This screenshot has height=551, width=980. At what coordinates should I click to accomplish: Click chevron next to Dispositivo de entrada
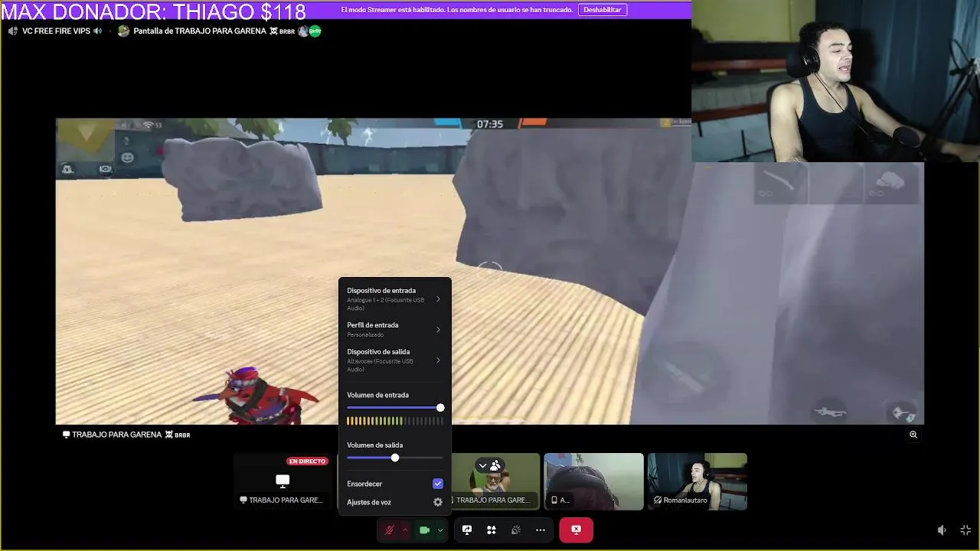point(438,299)
